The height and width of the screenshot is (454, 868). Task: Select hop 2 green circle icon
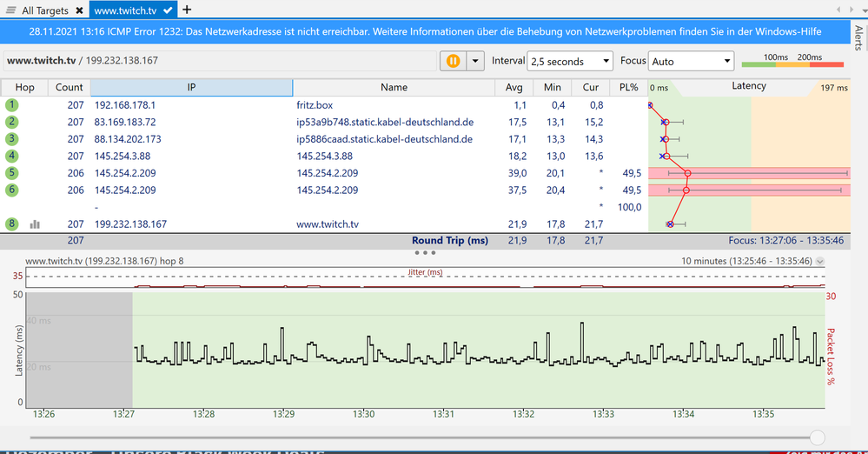click(x=11, y=122)
